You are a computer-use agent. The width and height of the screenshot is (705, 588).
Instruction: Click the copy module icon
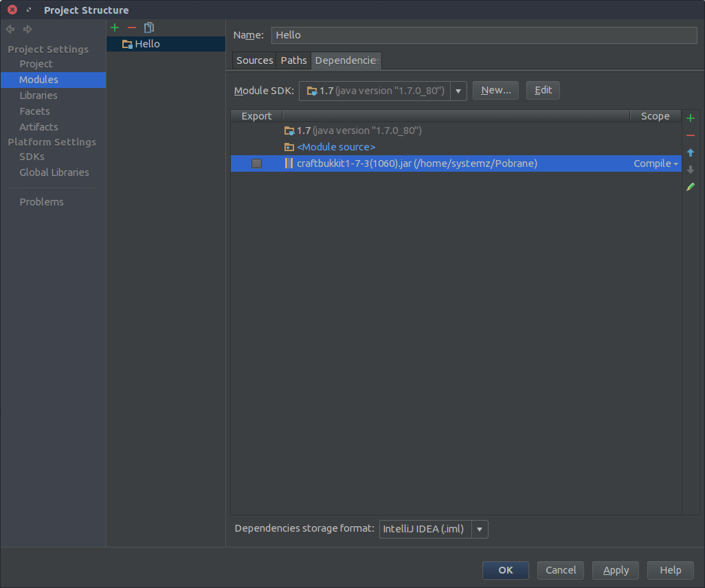[149, 27]
